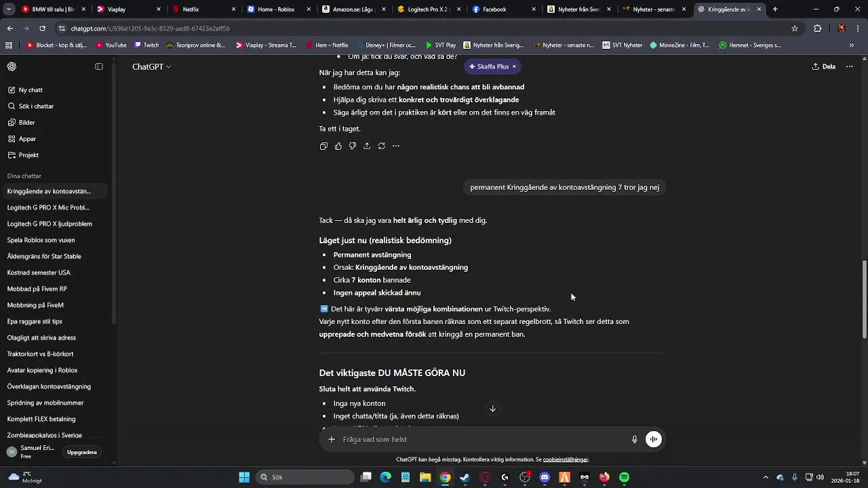
Task: Expand the hidden bookmarks chevron
Action: click(x=852, y=45)
